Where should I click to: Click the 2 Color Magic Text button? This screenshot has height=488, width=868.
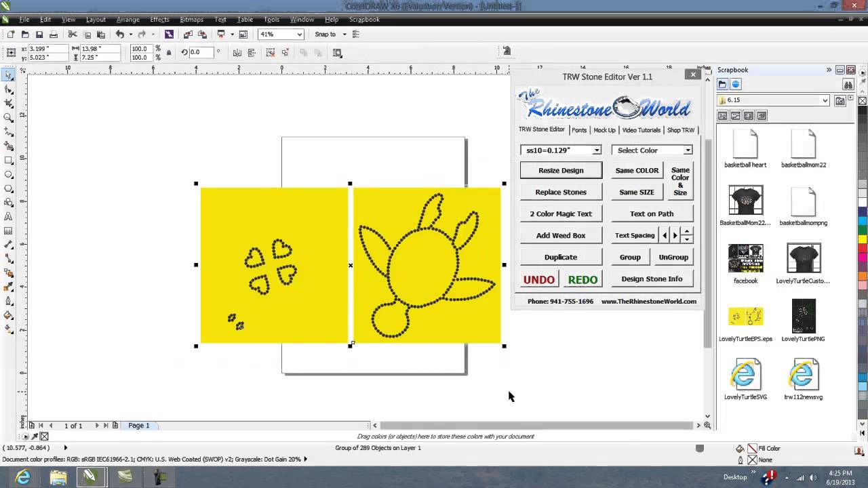pyautogui.click(x=561, y=213)
